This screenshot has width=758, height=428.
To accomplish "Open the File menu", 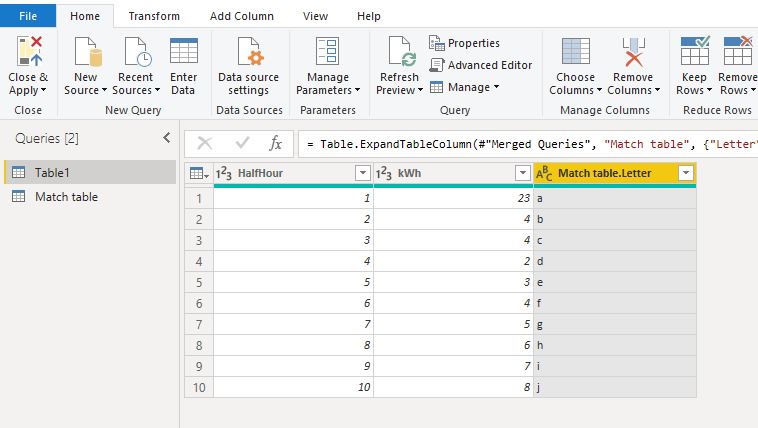I will click(x=28, y=16).
